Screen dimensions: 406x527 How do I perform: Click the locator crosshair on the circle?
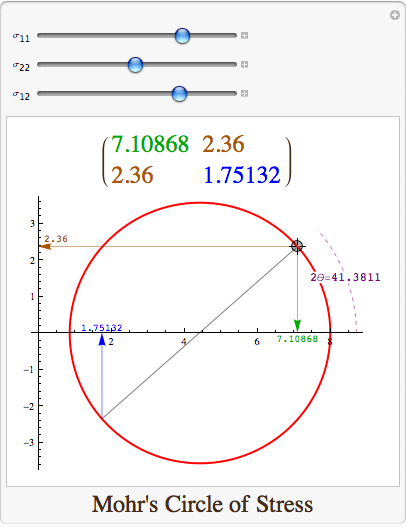coord(297,246)
